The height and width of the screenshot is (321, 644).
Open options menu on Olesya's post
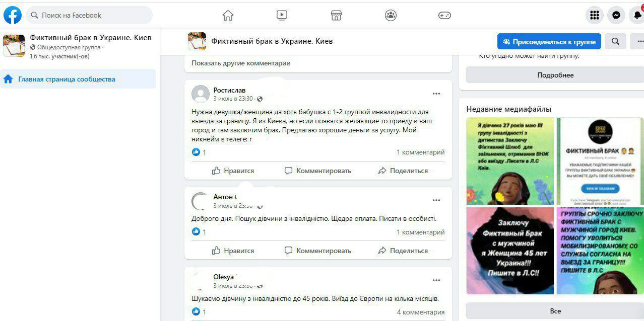[436, 280]
